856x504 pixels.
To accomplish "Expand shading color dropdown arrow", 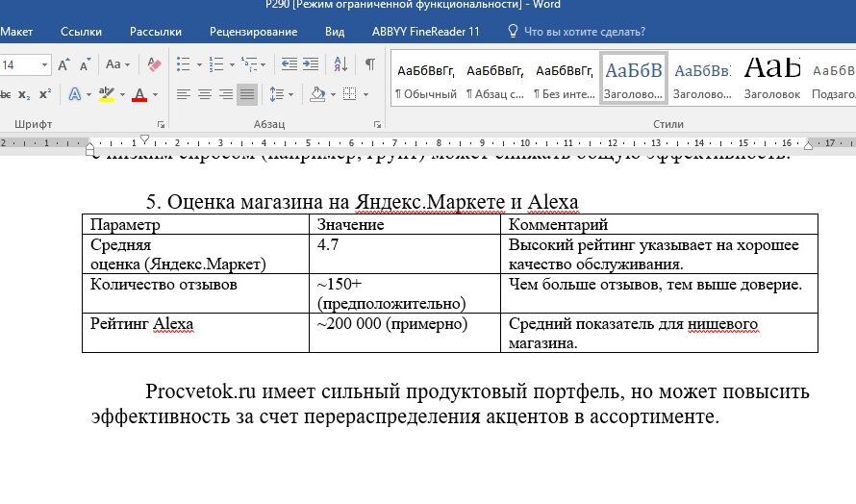I will pos(333,95).
